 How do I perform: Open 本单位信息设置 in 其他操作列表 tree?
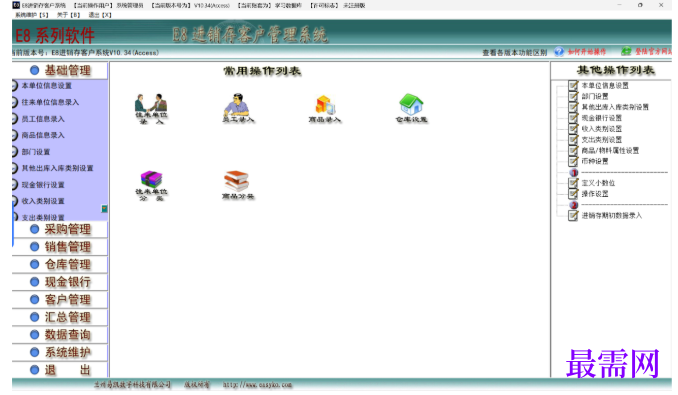coord(604,86)
